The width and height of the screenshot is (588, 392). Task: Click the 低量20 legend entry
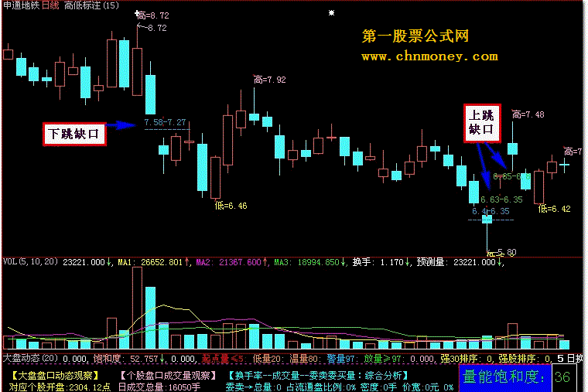(x=267, y=359)
